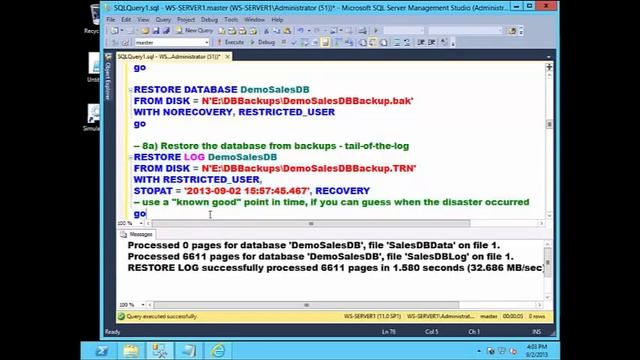The width and height of the screenshot is (640, 360).
Task: Click the Results to File icon
Action: (383, 42)
